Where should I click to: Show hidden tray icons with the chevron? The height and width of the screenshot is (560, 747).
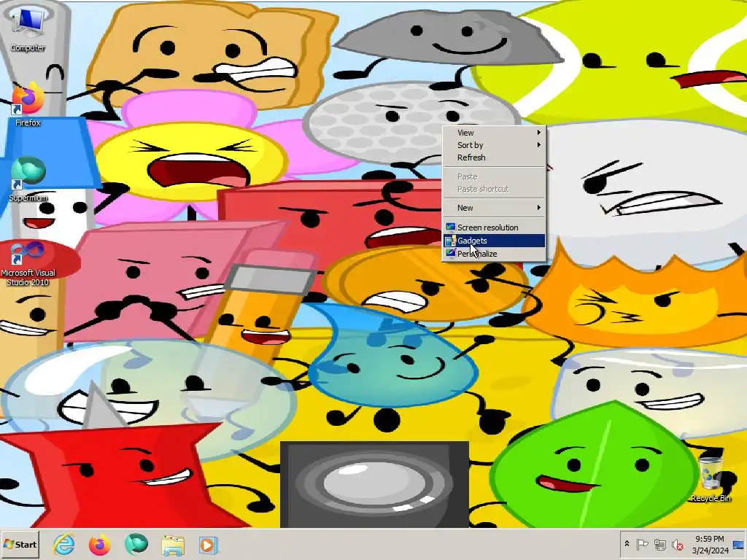pyautogui.click(x=627, y=544)
